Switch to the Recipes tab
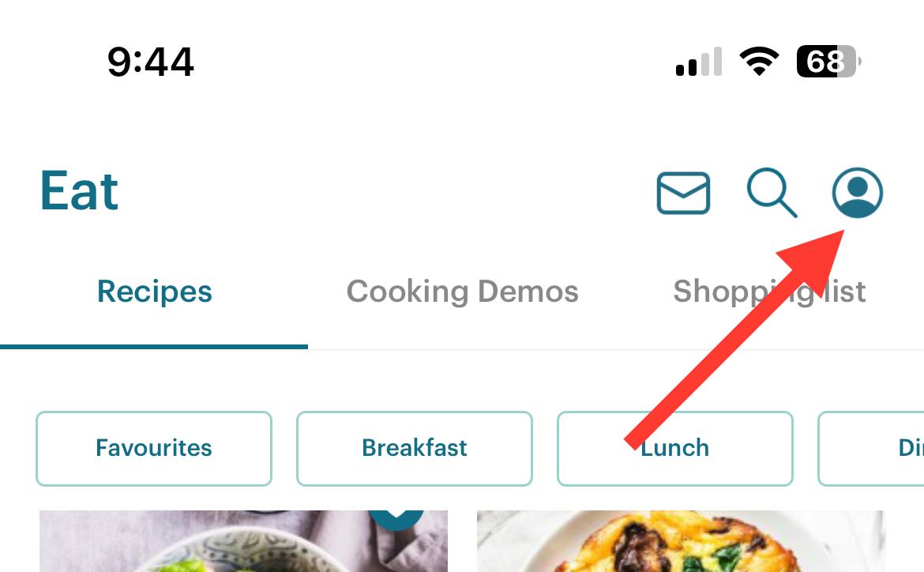This screenshot has width=924, height=572. pyautogui.click(x=154, y=292)
